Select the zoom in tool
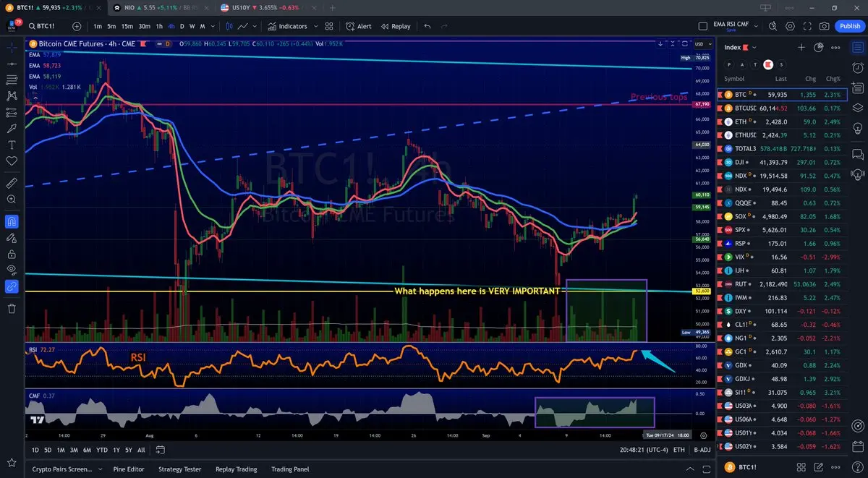This screenshot has height=478, width=868. coord(12,199)
